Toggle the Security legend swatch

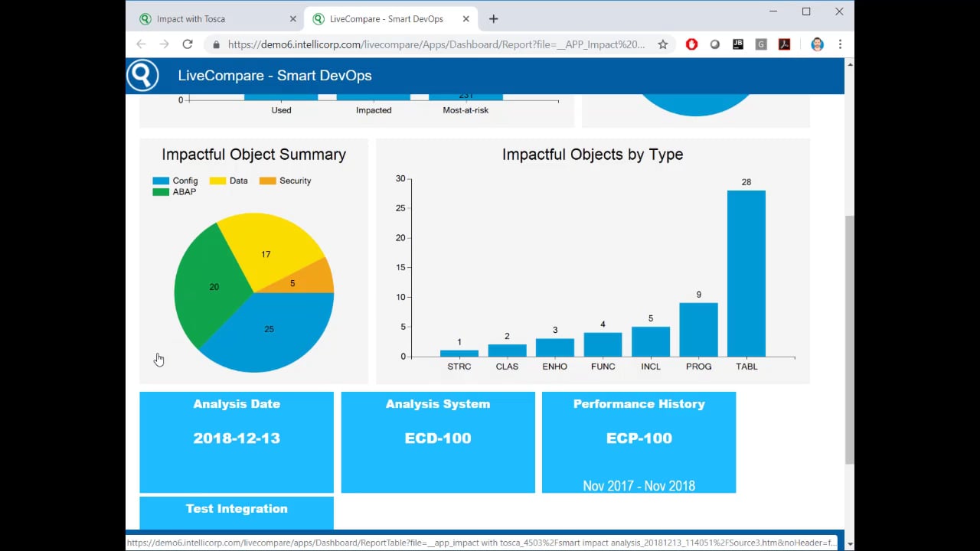pyautogui.click(x=267, y=181)
